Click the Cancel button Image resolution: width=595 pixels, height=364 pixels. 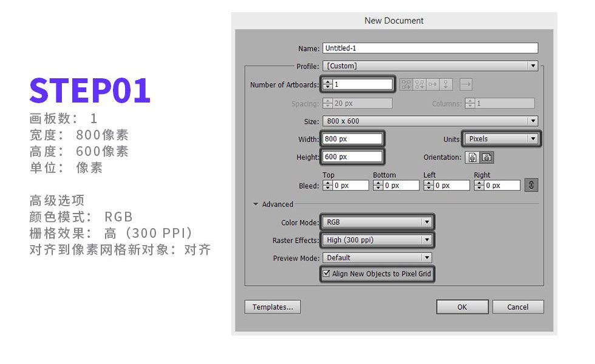tap(518, 307)
